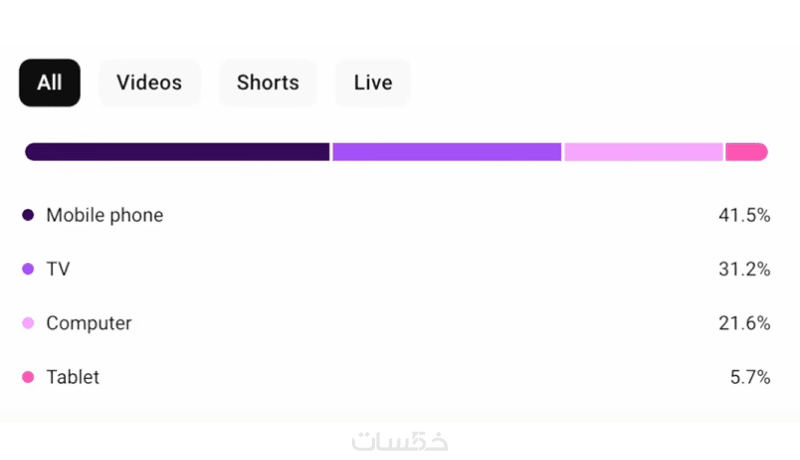The width and height of the screenshot is (800, 460).
Task: Click the Tablet legend color dot
Action: coord(28,377)
